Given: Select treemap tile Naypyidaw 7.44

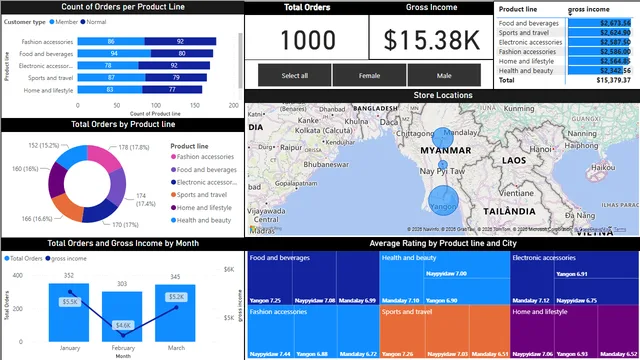Looking at the screenshot, I should (270, 331).
